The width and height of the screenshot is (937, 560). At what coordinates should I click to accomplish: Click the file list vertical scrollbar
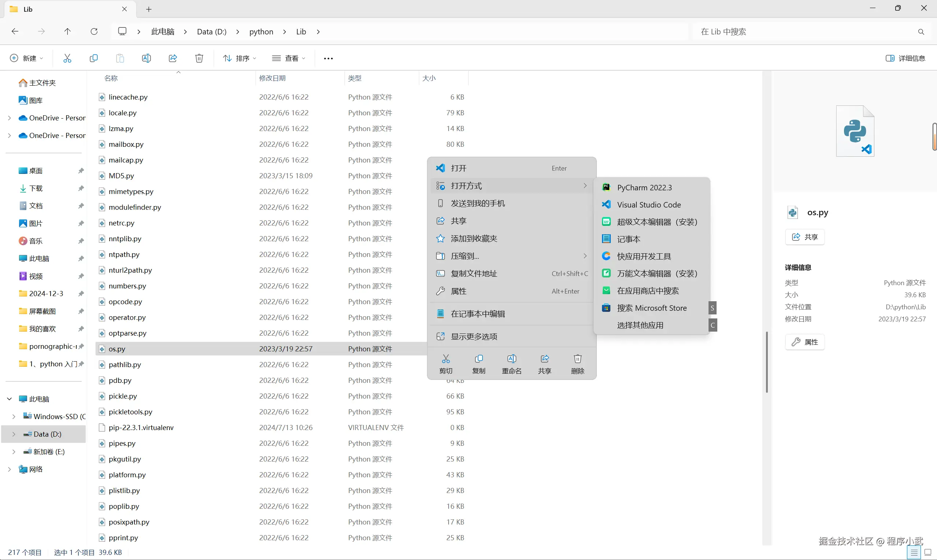coord(767,362)
